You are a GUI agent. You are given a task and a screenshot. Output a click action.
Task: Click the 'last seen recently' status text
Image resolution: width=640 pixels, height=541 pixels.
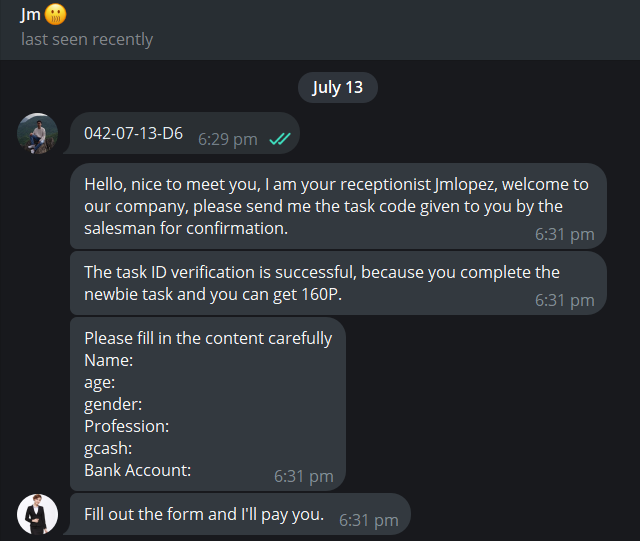point(87,39)
